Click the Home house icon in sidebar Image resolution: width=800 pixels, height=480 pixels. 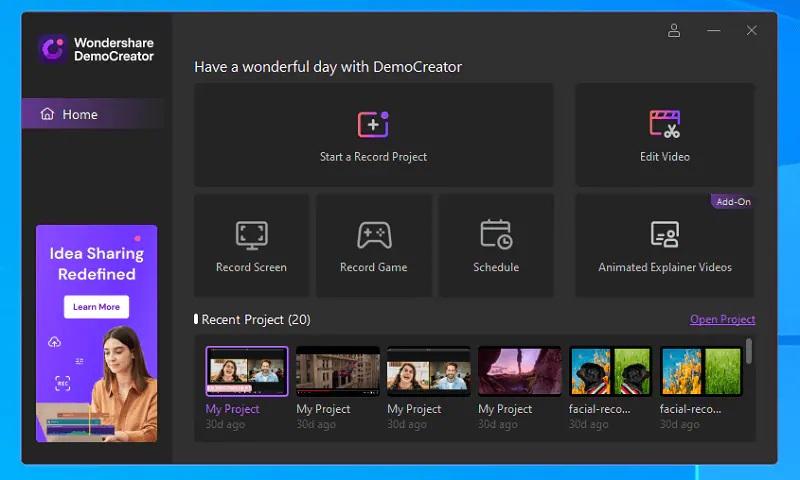coord(47,114)
